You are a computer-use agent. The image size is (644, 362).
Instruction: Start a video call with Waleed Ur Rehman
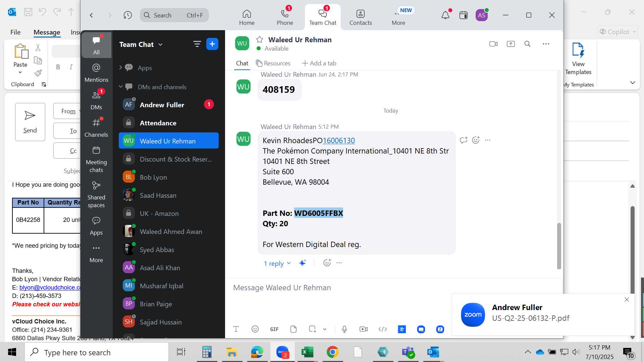point(493,44)
